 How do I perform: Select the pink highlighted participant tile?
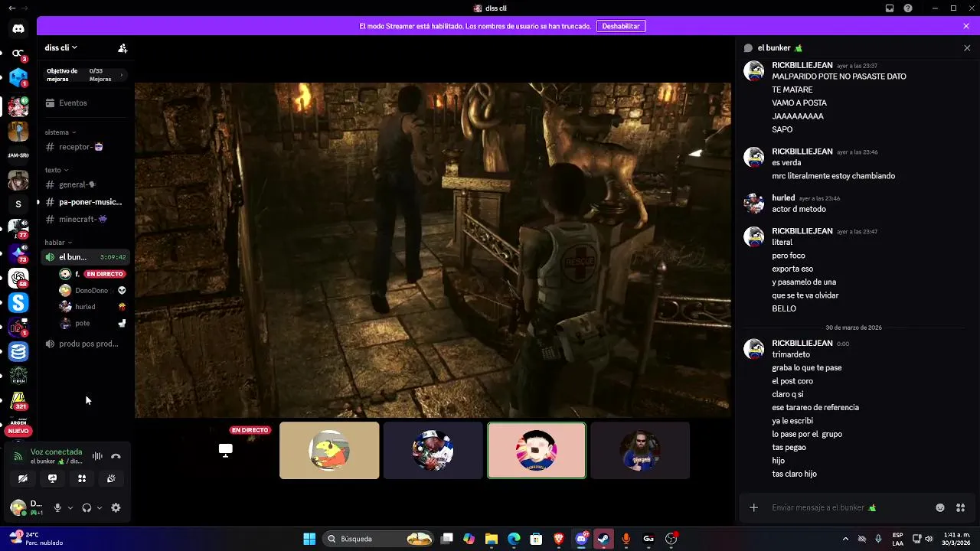click(x=537, y=451)
